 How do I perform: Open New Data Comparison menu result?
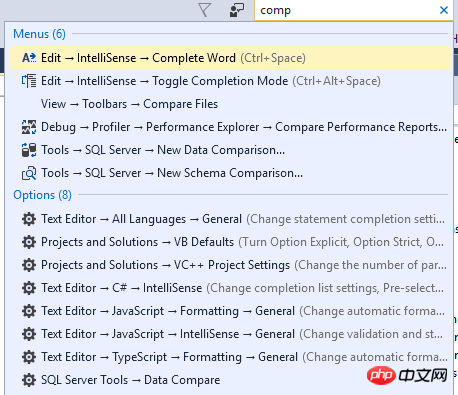(230, 150)
